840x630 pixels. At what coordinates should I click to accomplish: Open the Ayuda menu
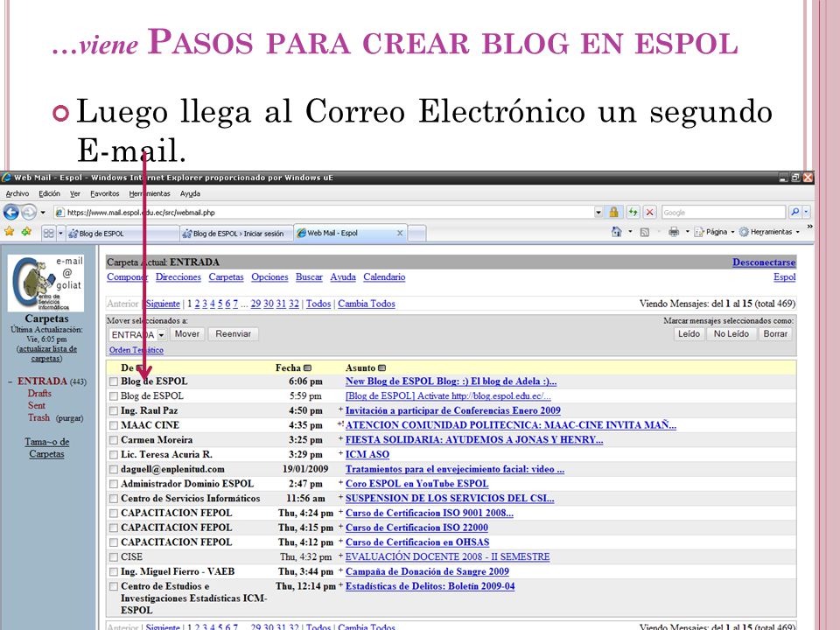pyautogui.click(x=190, y=193)
